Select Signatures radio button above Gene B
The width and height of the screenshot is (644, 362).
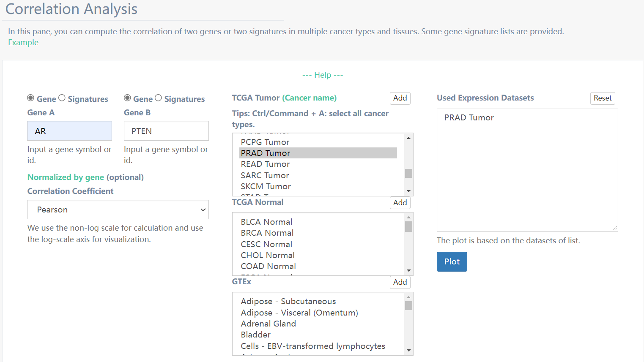(158, 98)
